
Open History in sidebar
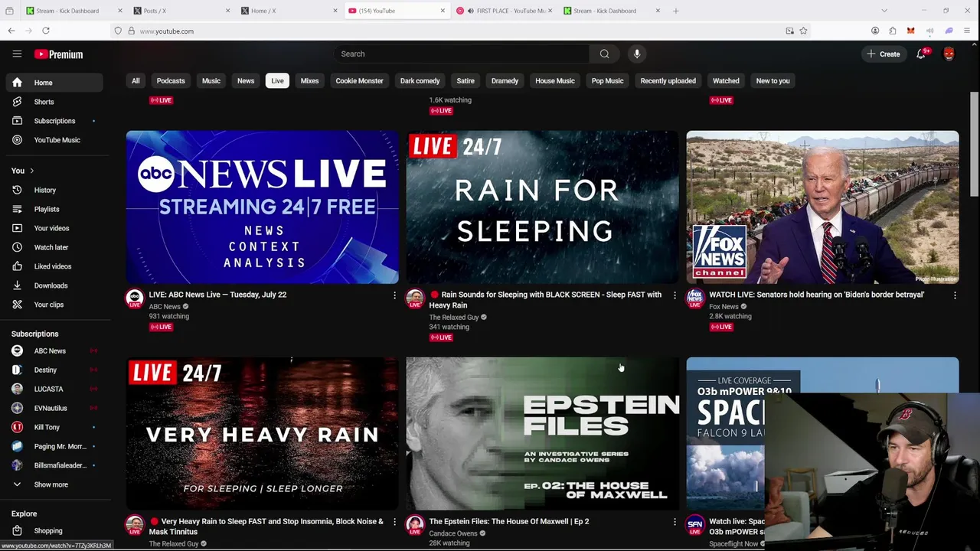click(x=54, y=190)
